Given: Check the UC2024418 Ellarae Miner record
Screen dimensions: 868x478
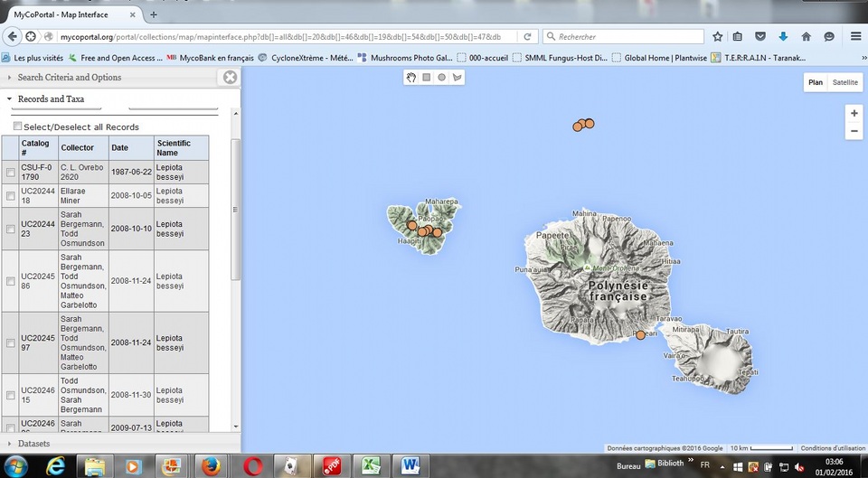Looking at the screenshot, I should click(x=11, y=196).
